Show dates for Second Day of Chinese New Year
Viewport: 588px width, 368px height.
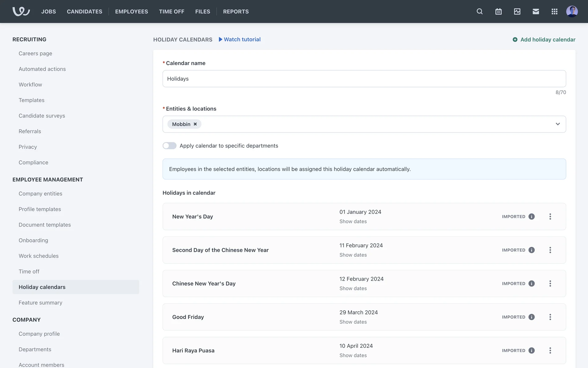click(353, 255)
